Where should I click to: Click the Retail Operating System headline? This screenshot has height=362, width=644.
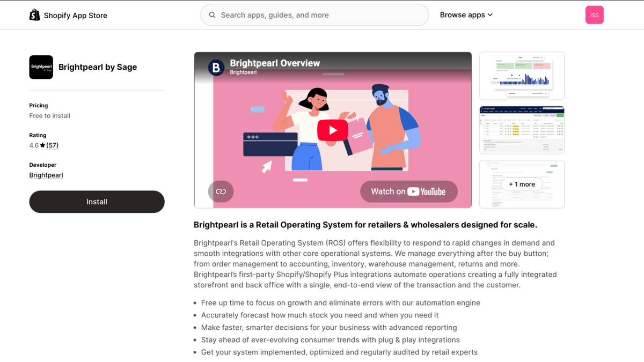[x=365, y=225]
